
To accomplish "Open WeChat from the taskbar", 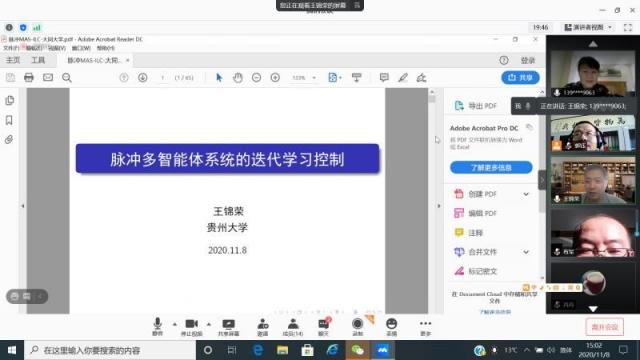I will click(358, 350).
